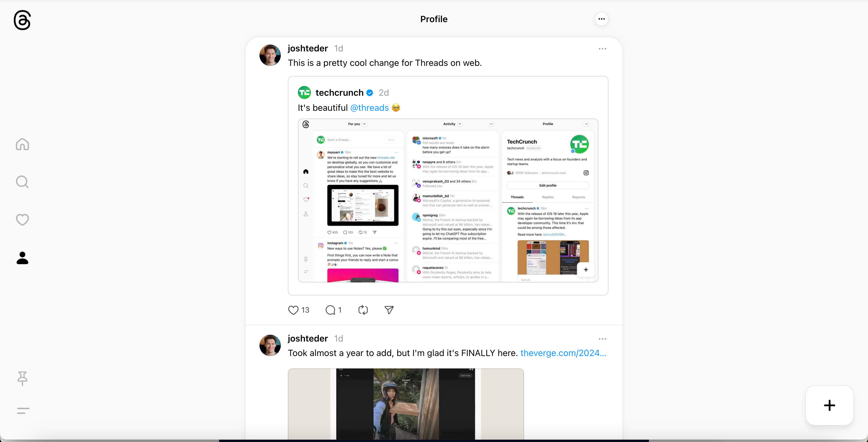Viewport: 868px width, 442px height.
Task: Create new thread with plus button
Action: tap(829, 405)
